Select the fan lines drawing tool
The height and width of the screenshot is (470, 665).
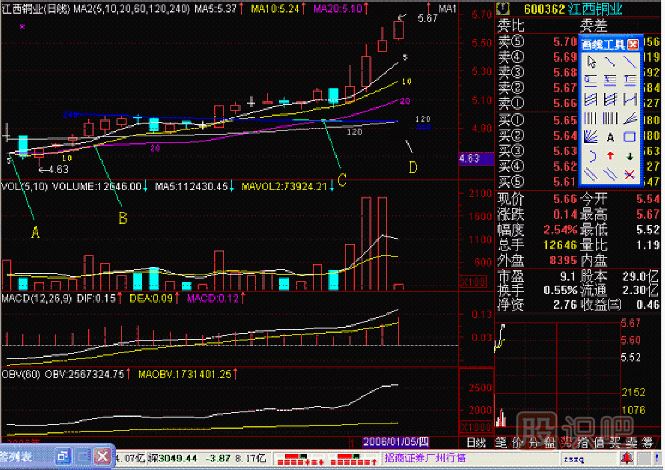point(591,137)
